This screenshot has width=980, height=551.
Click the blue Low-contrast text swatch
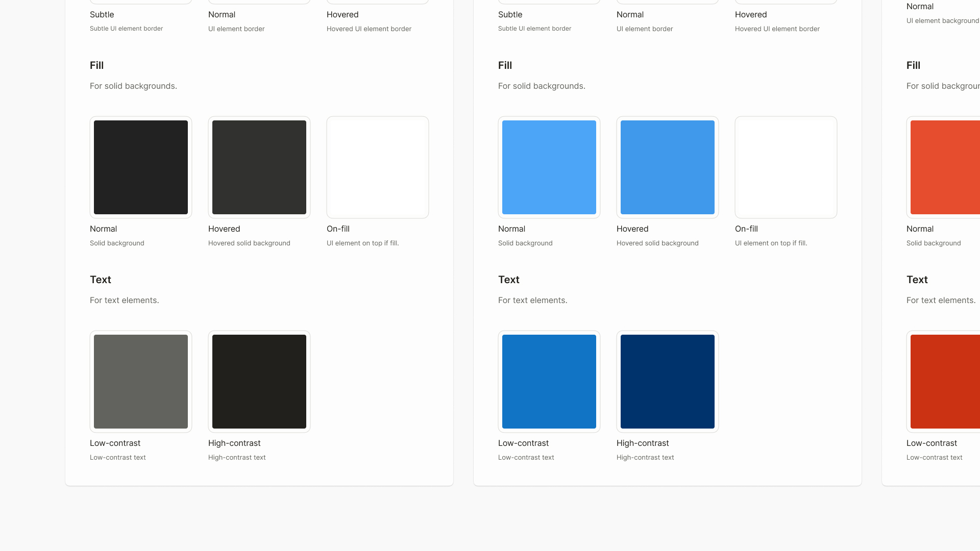point(549,382)
